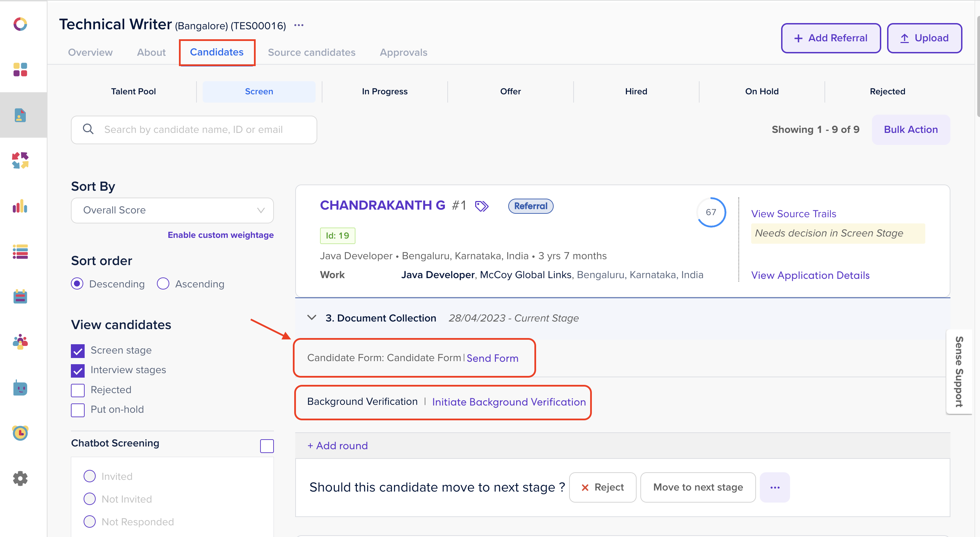Select the Not Responded radio option
The image size is (980, 537).
[89, 522]
